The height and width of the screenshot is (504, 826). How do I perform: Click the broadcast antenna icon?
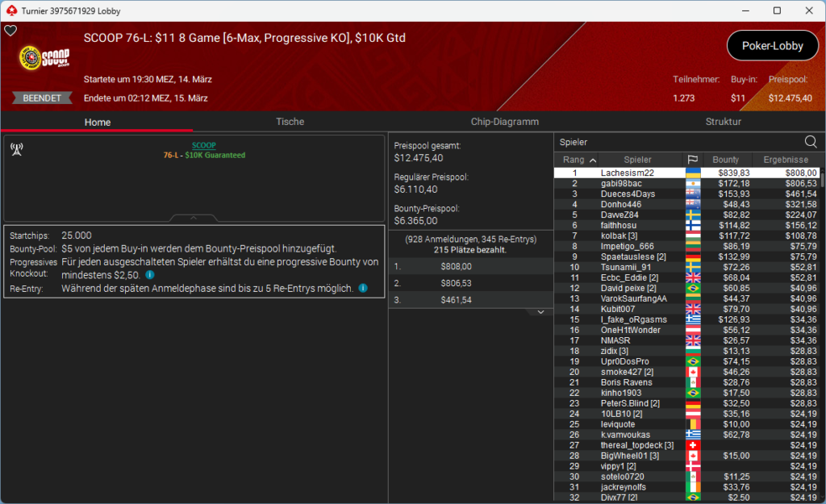click(16, 150)
